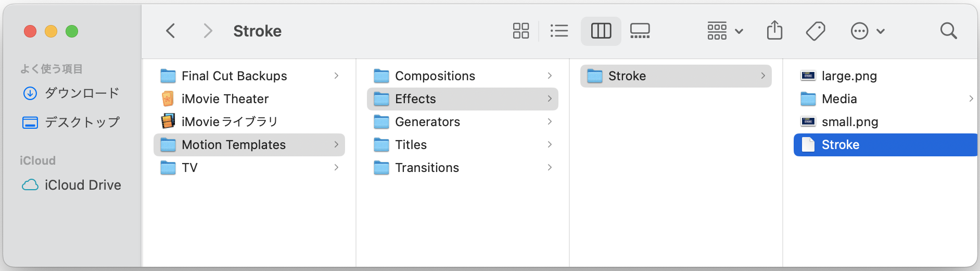980x271 pixels.
Task: Click the search magnifier icon
Action: click(x=948, y=31)
